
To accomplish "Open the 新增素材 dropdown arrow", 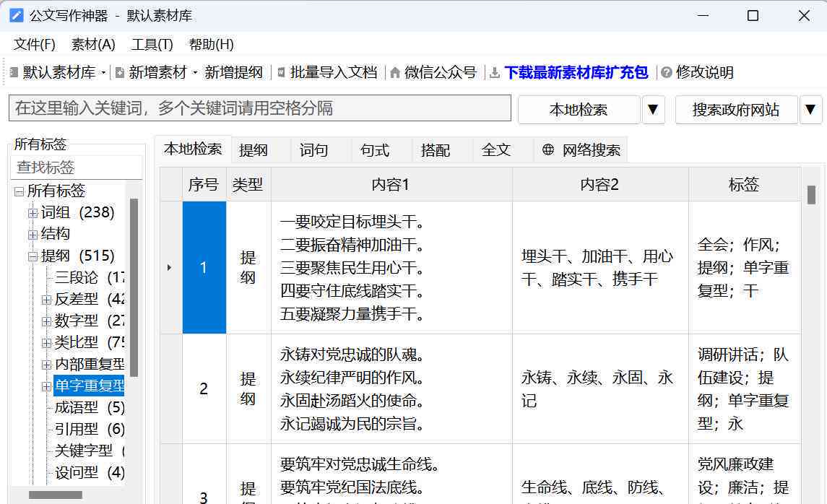I will tap(194, 73).
